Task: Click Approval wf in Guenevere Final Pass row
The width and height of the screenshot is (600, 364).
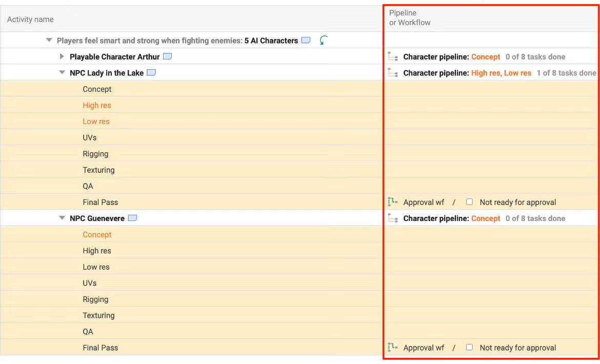Action: coord(424,348)
